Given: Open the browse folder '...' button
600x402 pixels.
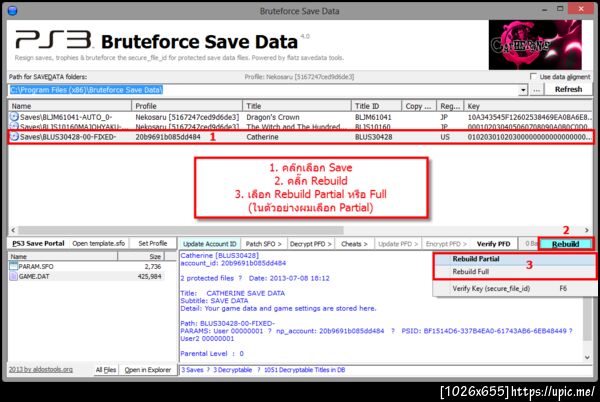Looking at the screenshot, I should (537, 90).
